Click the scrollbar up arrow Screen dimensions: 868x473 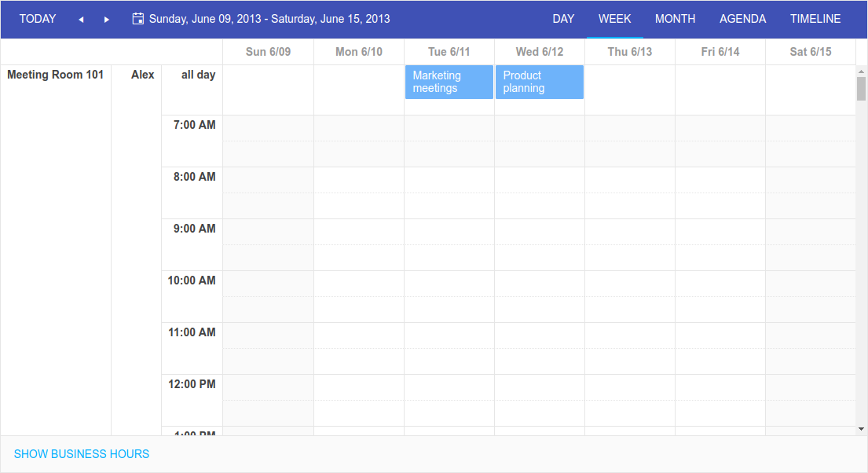[861, 71]
